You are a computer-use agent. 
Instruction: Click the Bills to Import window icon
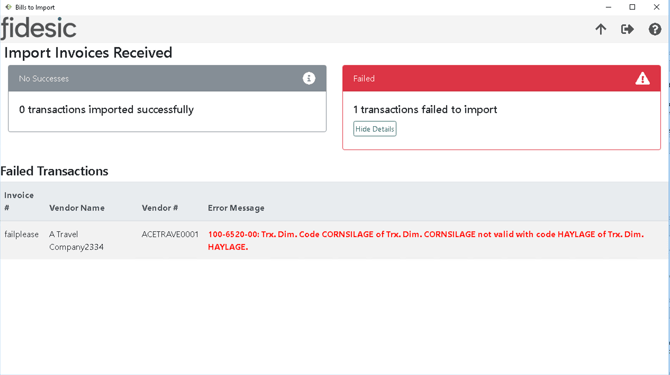tap(8, 7)
